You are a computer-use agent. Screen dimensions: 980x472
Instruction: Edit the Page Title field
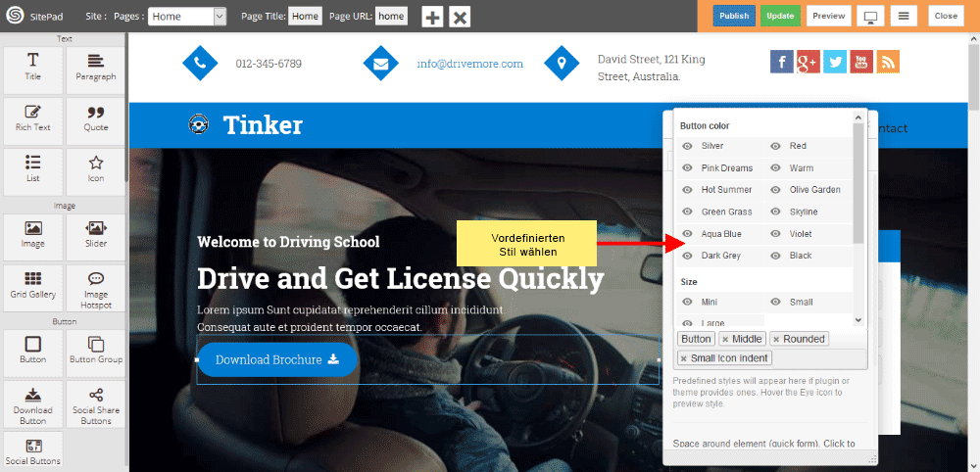click(x=305, y=17)
